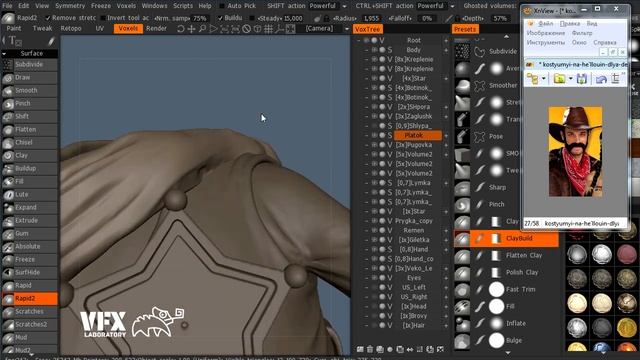Image resolution: width=640 pixels, height=360 pixels.
Task: Open the Scripts menu
Action: pos(182,6)
